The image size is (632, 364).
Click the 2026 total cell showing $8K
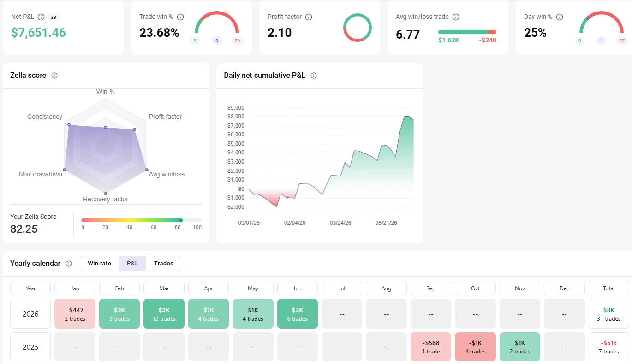[609, 314]
